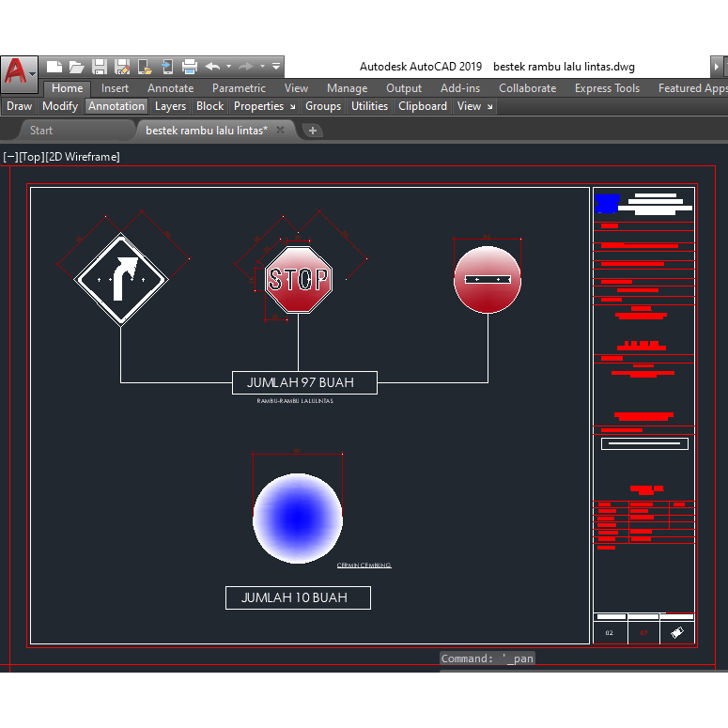
Task: Click the title bar right arrow expander
Action: [x=717, y=67]
